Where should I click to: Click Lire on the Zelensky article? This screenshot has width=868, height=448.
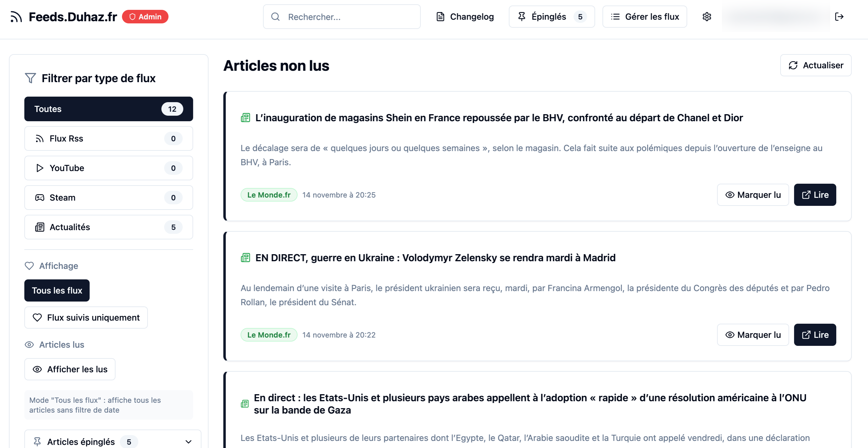pos(815,334)
